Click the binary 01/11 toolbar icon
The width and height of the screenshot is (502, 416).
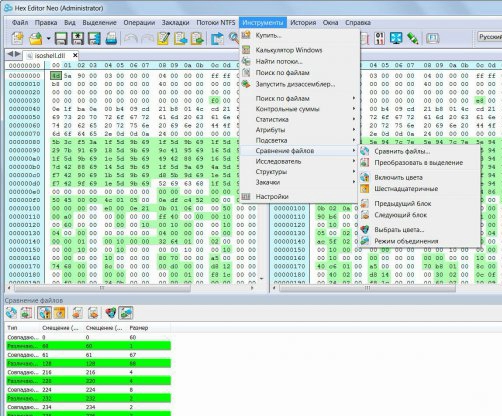coord(380,39)
